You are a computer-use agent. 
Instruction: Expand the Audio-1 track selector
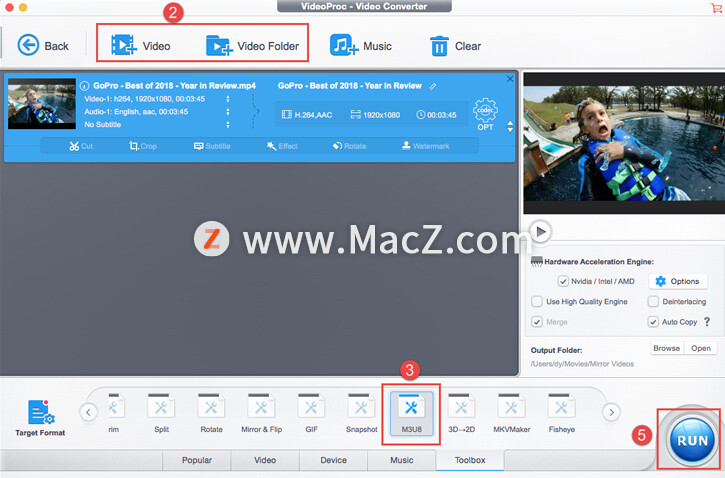pos(227,112)
